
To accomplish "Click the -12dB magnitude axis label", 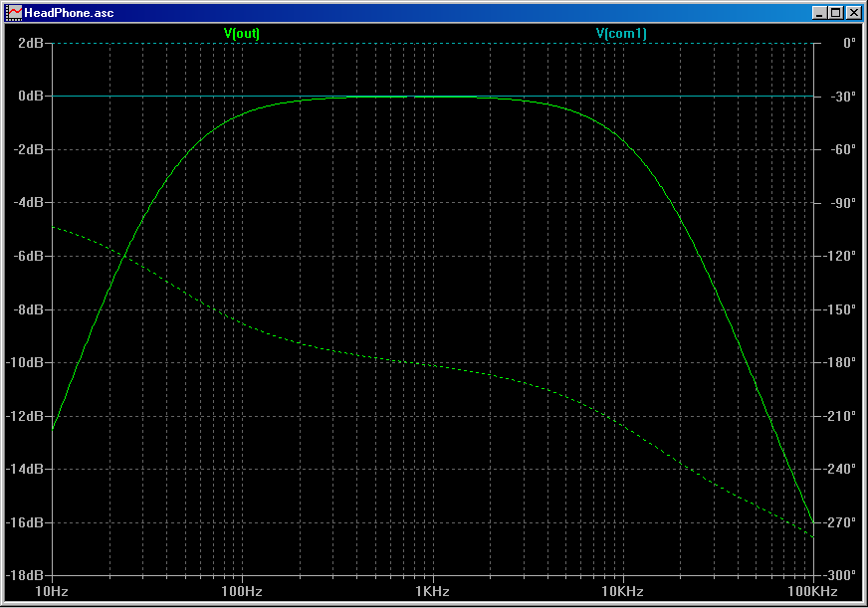I will pos(25,416).
